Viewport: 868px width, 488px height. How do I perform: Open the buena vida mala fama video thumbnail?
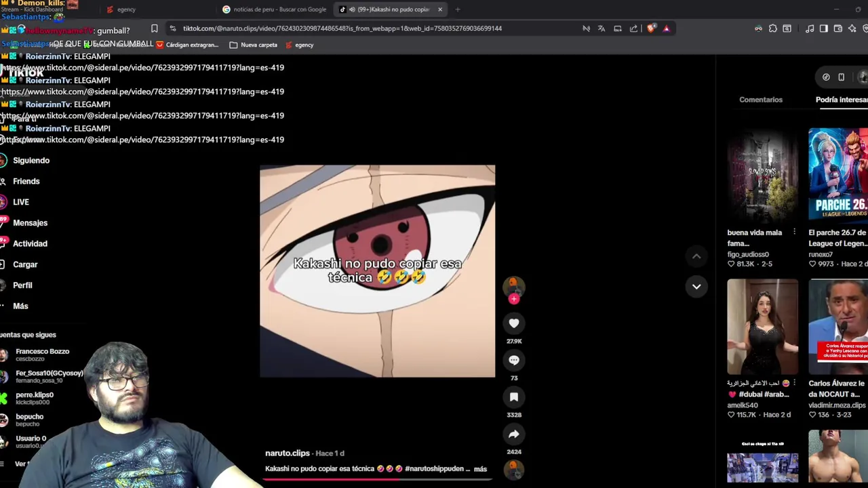[x=762, y=175]
